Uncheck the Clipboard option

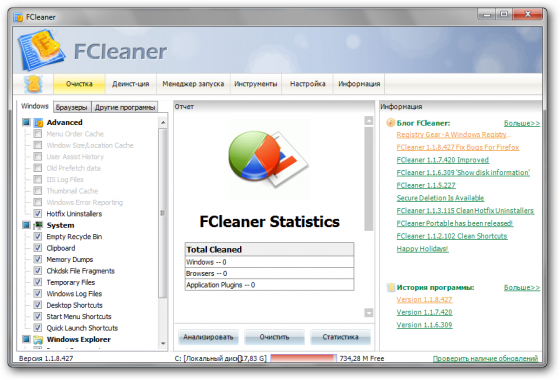point(38,248)
